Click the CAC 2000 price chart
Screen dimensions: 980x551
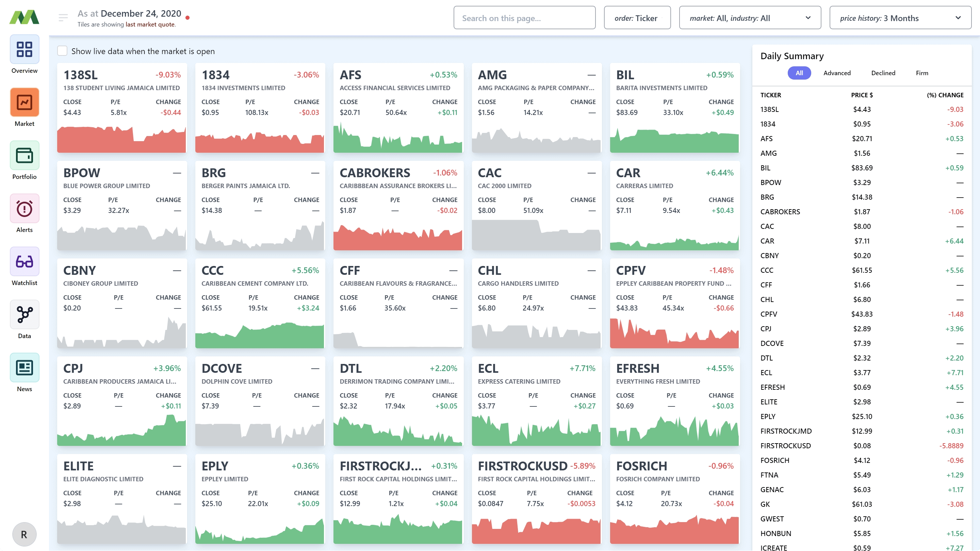(x=536, y=235)
